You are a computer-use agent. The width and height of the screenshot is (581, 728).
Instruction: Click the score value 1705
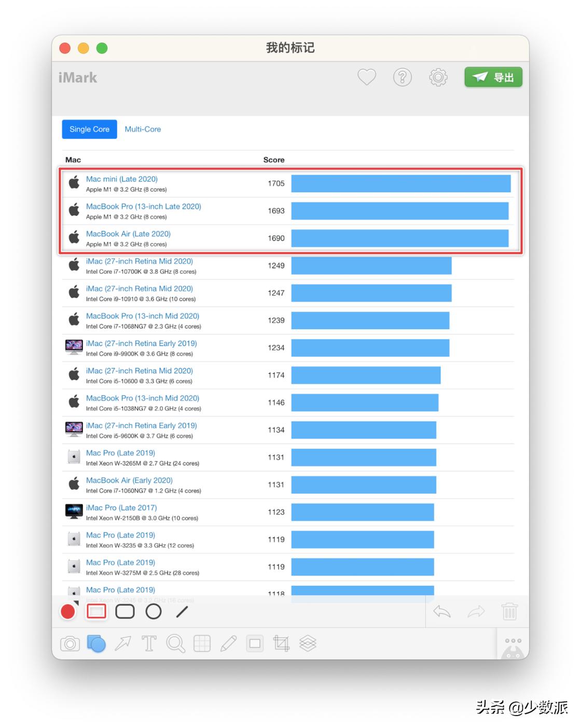coord(276,184)
